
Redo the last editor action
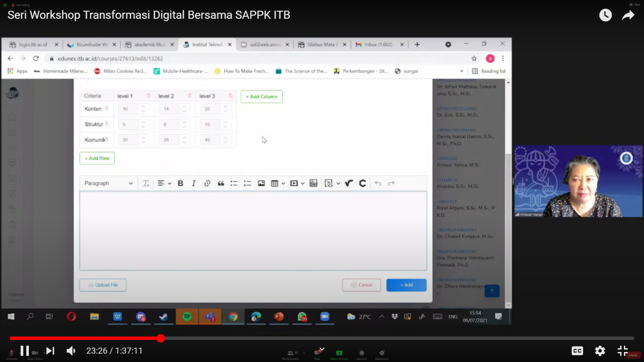[391, 183]
